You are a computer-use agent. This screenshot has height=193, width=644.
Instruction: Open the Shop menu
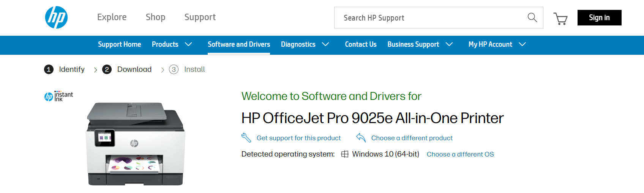pos(156,17)
